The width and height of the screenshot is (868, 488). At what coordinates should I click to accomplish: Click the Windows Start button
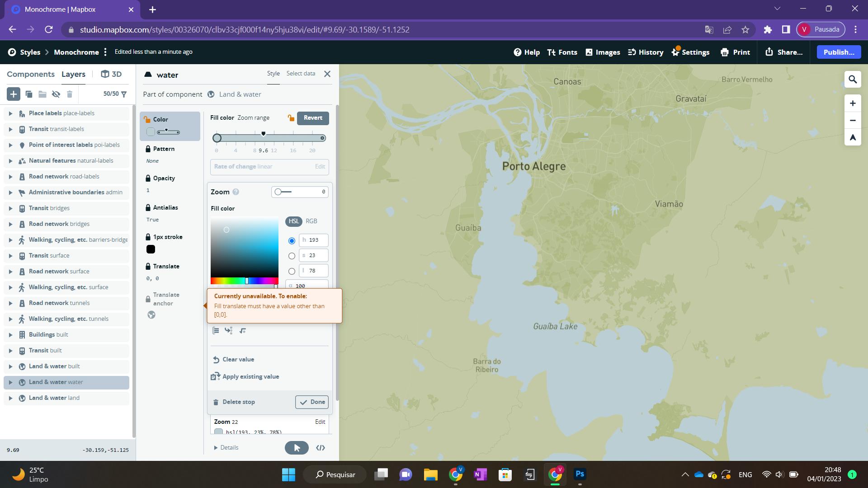pos(288,474)
